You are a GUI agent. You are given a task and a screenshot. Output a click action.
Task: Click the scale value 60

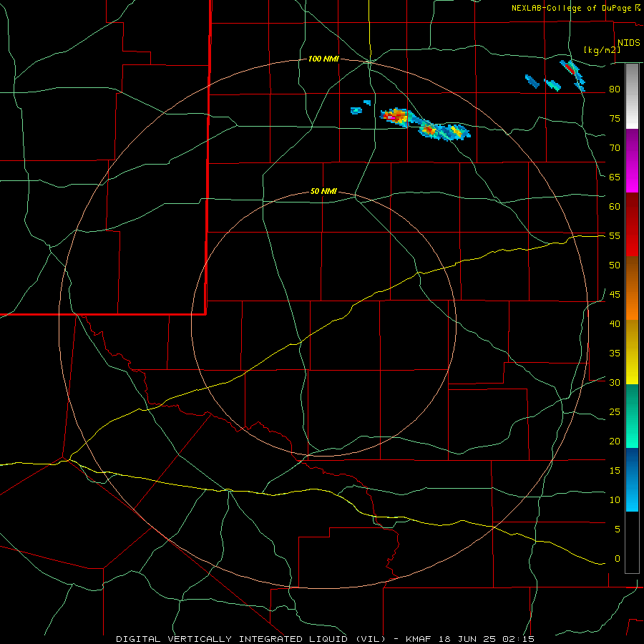[615, 206]
